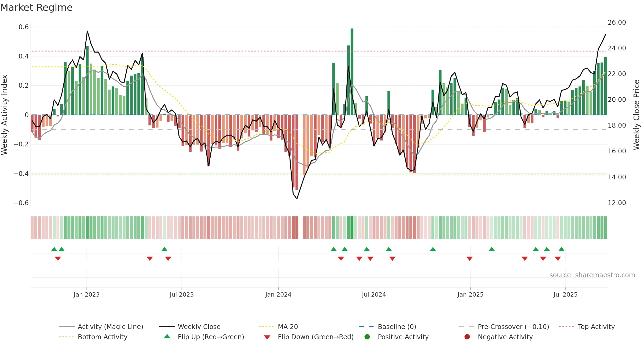Click the source: sharemaestro.com text
This screenshot has height=362, width=644.
pyautogui.click(x=592, y=275)
